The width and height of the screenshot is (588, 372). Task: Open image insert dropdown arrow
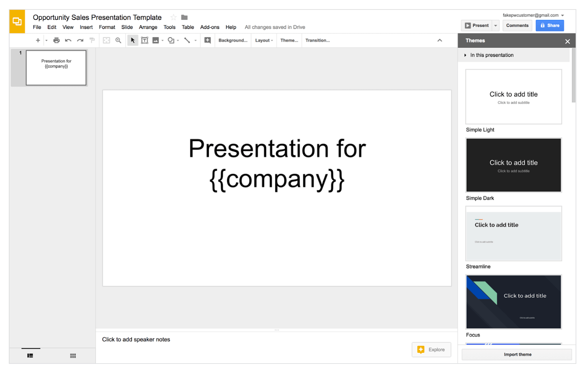point(162,40)
